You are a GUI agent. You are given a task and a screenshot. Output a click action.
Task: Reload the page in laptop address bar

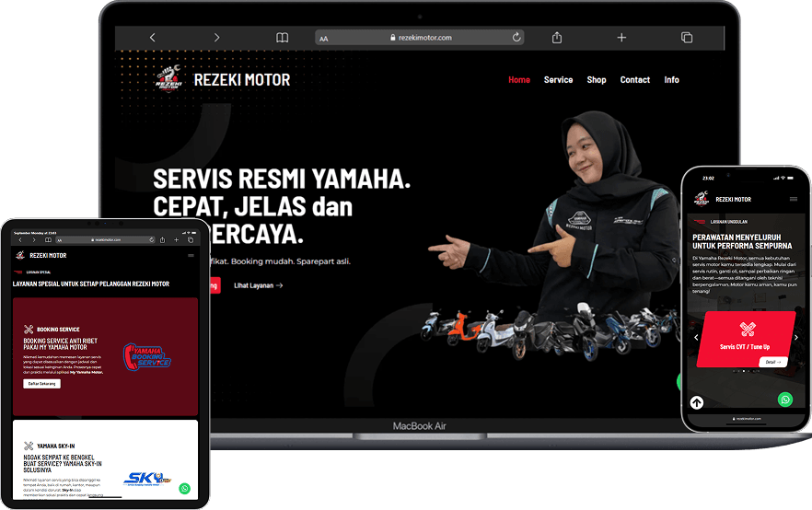pyautogui.click(x=516, y=38)
